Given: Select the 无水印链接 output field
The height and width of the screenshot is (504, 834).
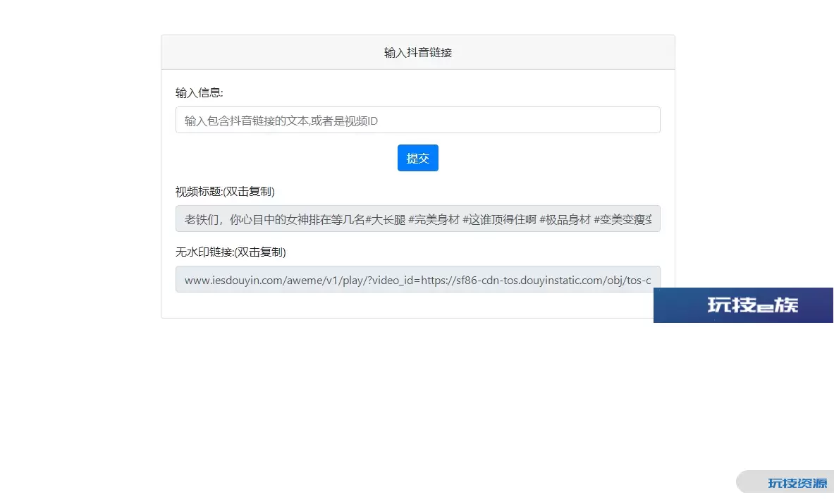Looking at the screenshot, I should click(x=417, y=279).
